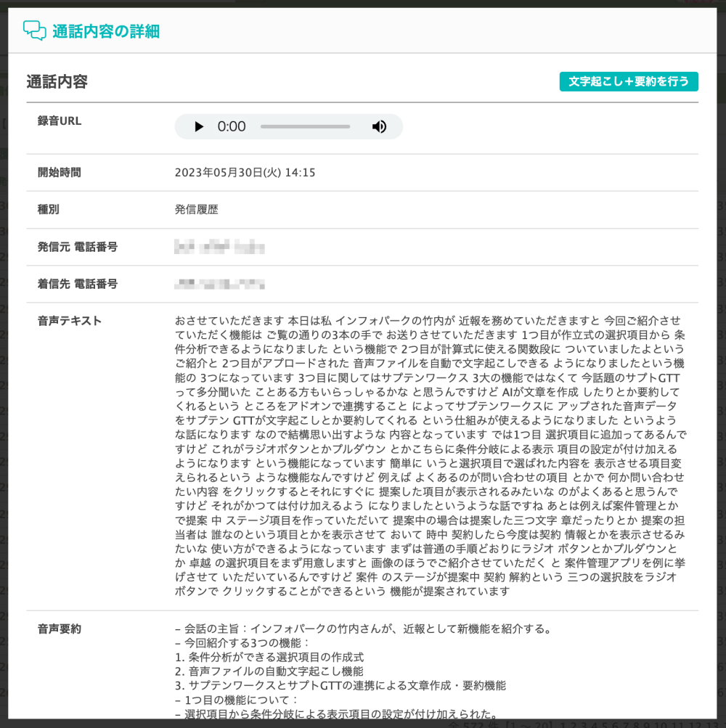The height and width of the screenshot is (728, 726).
Task: Click the blurred caller number beside 発信元
Action: (219, 248)
